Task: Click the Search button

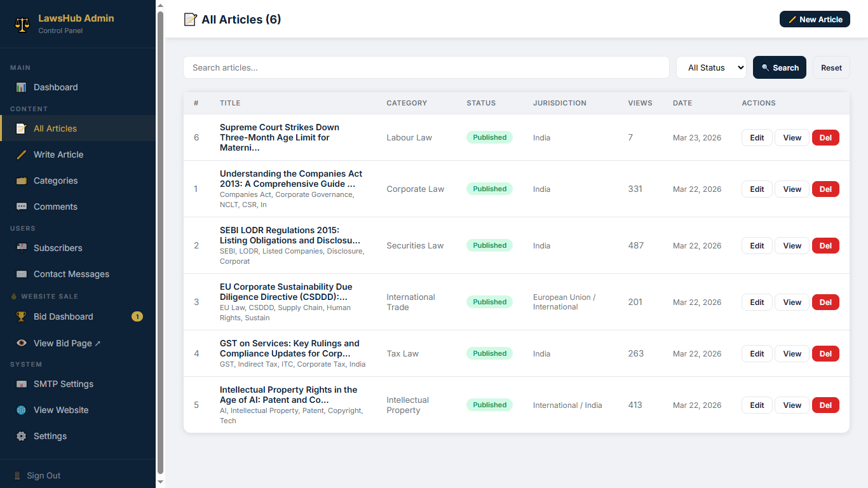Action: [779, 67]
